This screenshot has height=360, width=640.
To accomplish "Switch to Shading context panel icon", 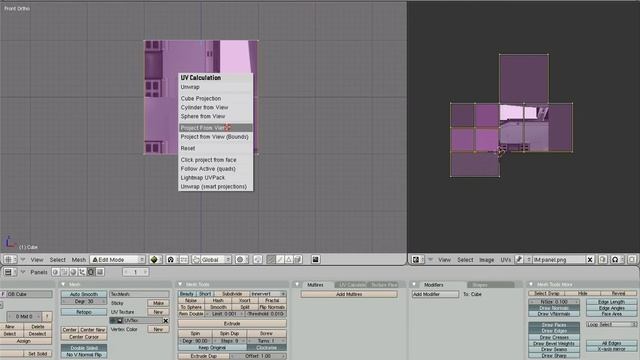I will pos(73,272).
